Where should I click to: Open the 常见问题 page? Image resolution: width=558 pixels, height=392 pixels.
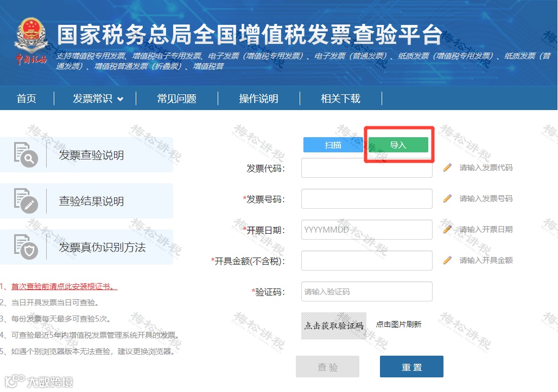(176, 98)
